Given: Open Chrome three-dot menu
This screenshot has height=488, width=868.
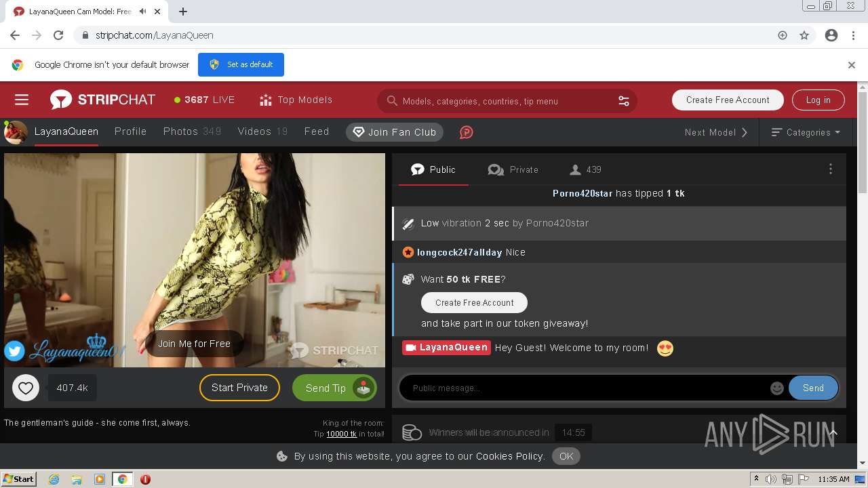Looking at the screenshot, I should coord(853,35).
